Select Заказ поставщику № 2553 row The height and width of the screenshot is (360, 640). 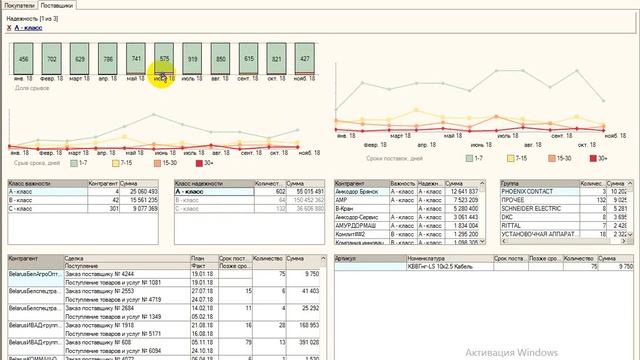pos(127,291)
